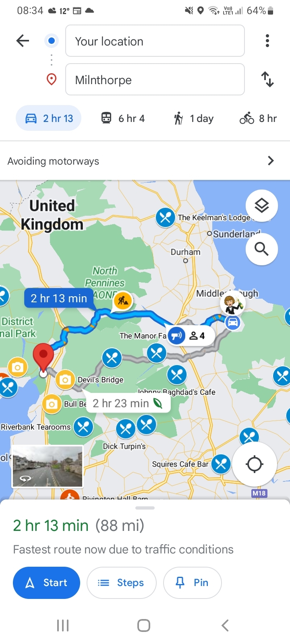The height and width of the screenshot is (644, 290).
Task: Edit the Milnthorpe destination field
Action: pos(155,79)
